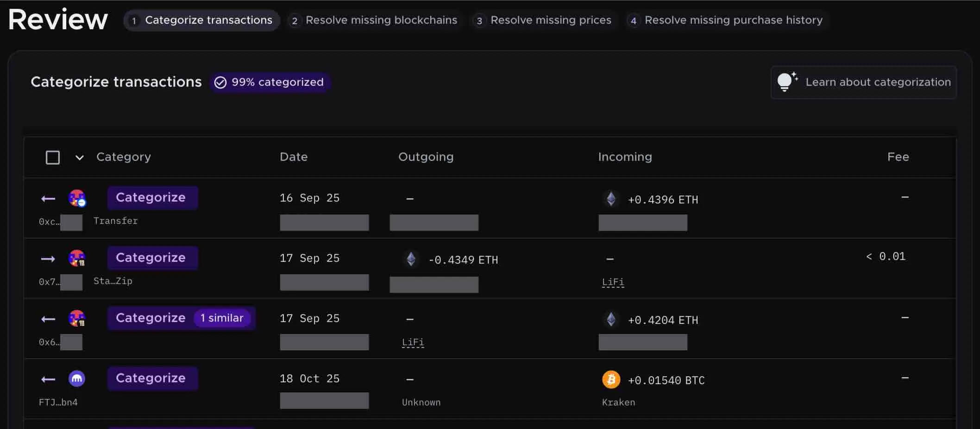This screenshot has height=429, width=980.
Task: Click the Unknown label under Outgoing
Action: coord(421,403)
